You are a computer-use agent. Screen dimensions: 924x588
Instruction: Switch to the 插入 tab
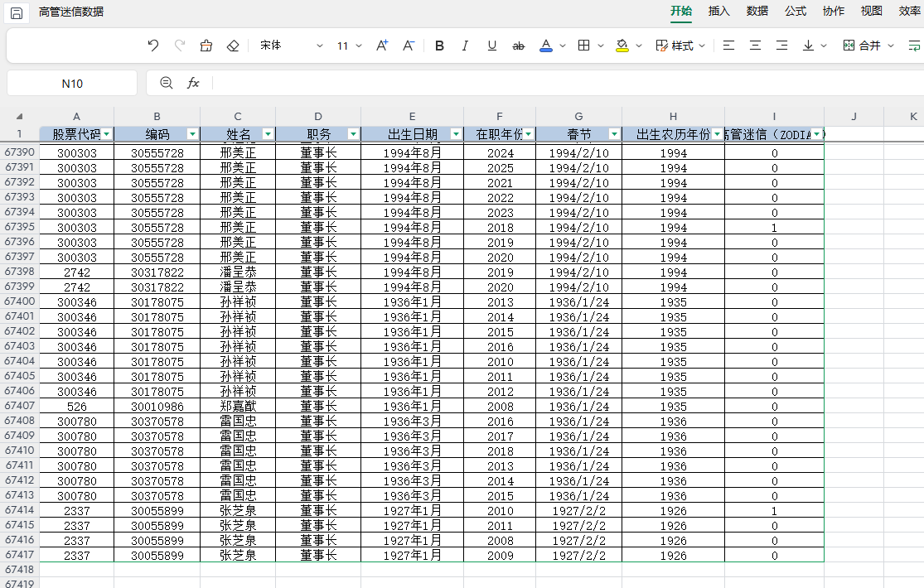(x=718, y=11)
